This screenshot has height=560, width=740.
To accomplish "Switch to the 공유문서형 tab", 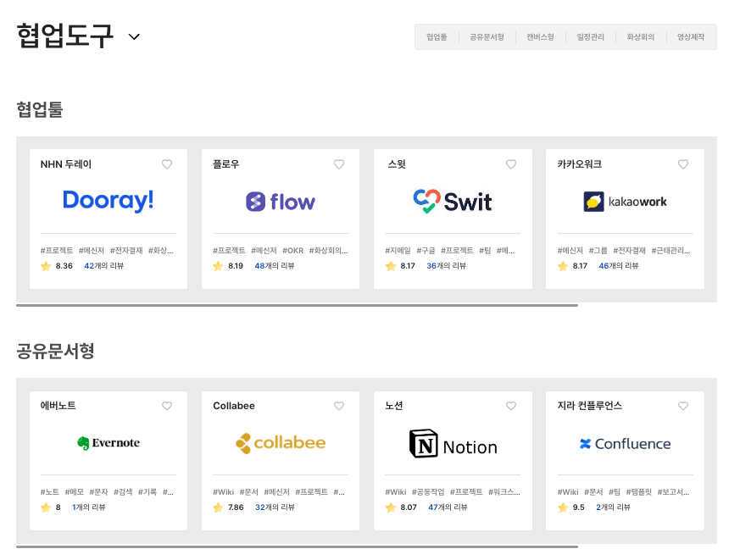I will pyautogui.click(x=487, y=37).
